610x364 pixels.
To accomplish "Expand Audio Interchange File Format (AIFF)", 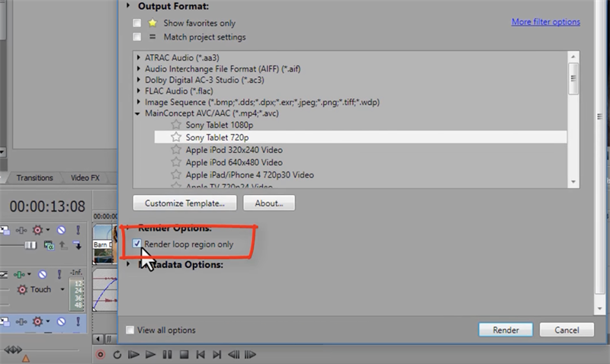I will point(139,69).
